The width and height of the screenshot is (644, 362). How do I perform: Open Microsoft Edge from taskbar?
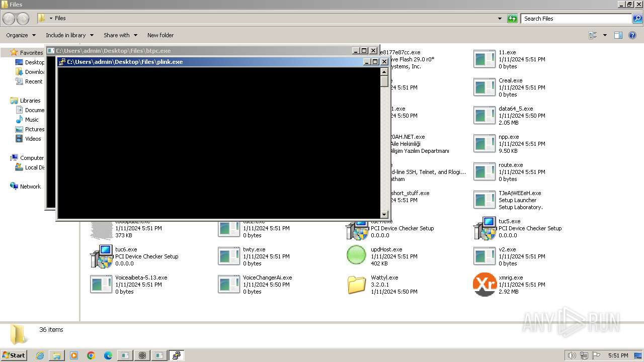(x=108, y=355)
